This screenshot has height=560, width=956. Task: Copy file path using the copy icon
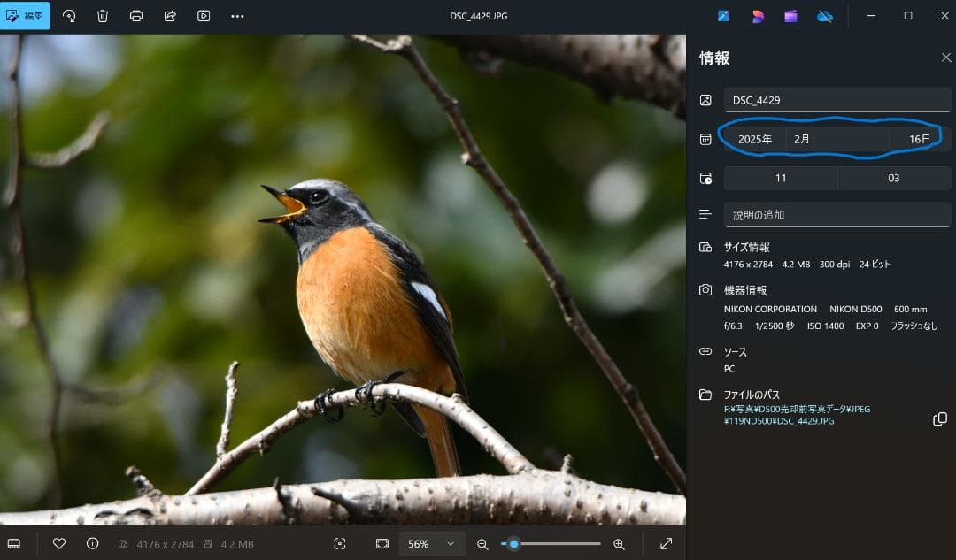940,419
